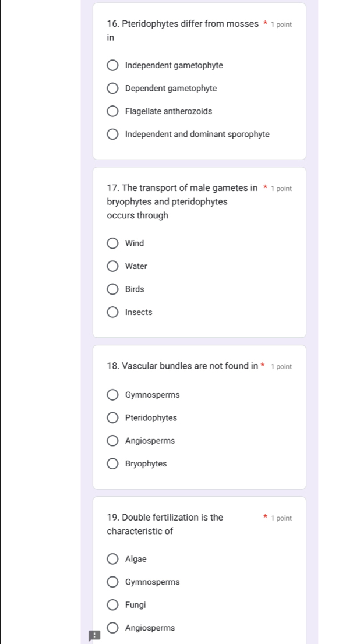Pick 'Angiosperms' for question 19

tap(112, 628)
